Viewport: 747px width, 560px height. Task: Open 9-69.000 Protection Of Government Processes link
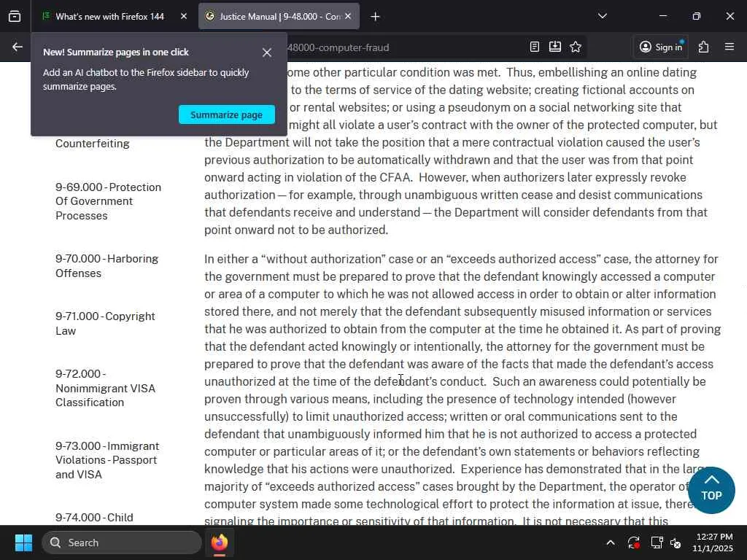pos(108,201)
